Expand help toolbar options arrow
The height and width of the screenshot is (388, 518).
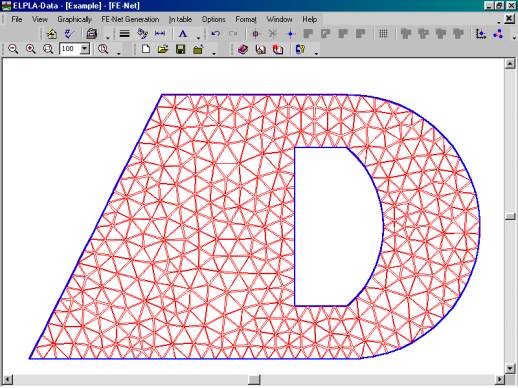pos(316,53)
